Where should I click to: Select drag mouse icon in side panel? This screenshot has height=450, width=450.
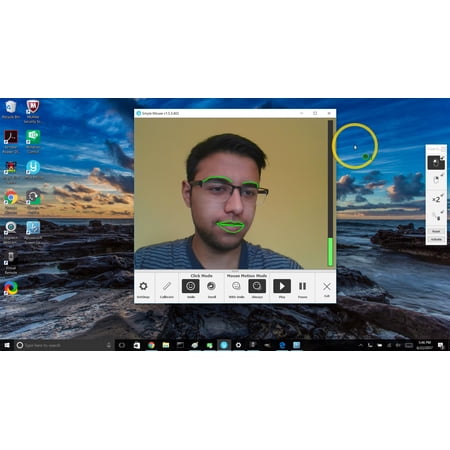[x=437, y=217]
